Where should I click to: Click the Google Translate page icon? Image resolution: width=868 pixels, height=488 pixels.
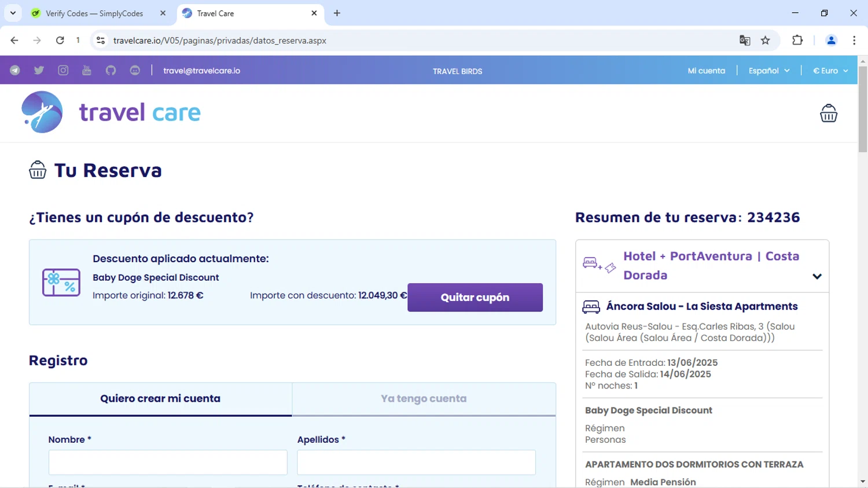tap(745, 41)
